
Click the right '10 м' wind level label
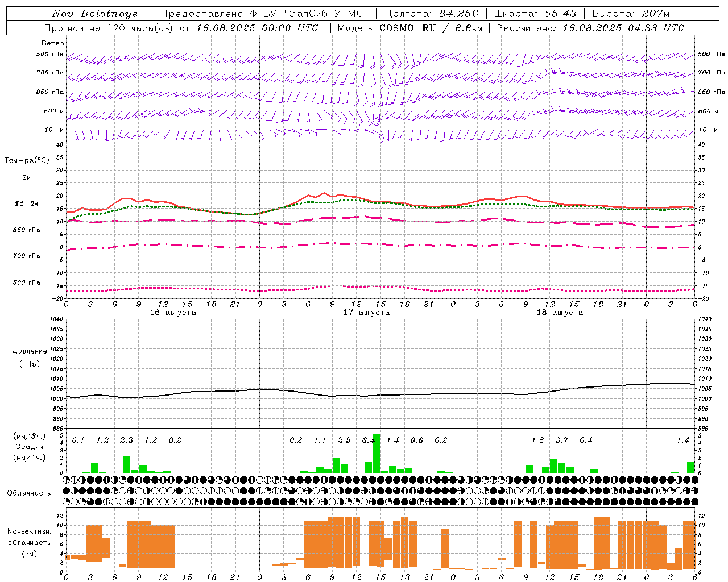[x=708, y=130]
